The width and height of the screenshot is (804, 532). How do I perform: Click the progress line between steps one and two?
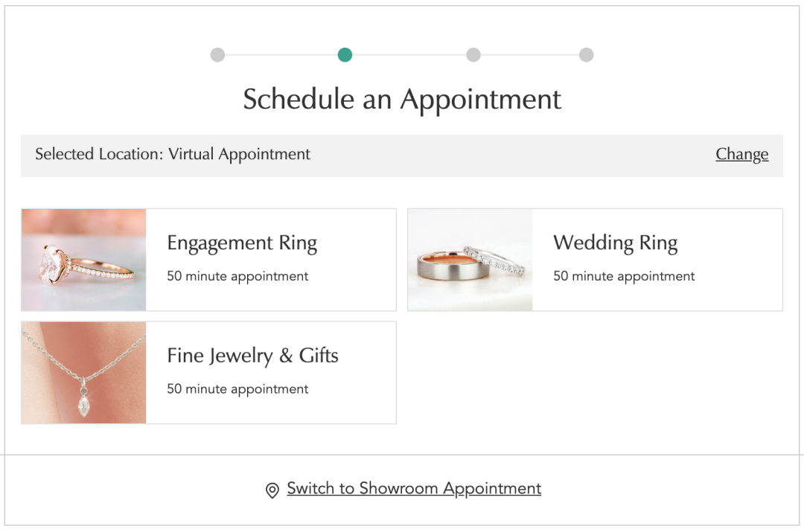tap(281, 55)
